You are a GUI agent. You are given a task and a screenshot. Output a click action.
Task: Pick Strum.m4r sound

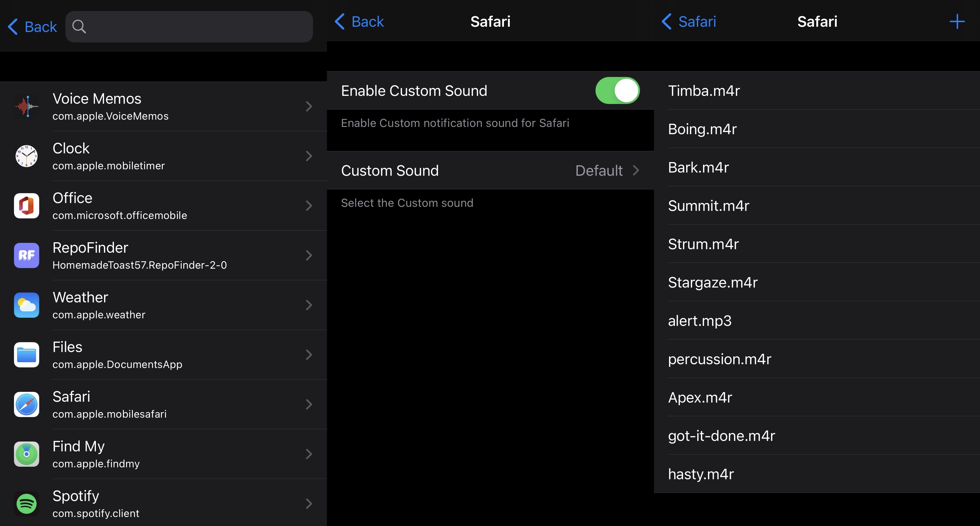[x=817, y=244]
